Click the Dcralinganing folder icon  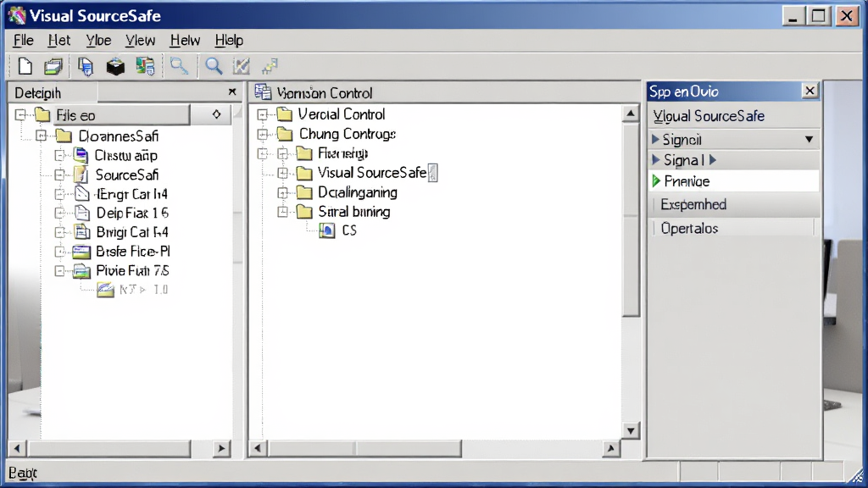click(x=304, y=192)
